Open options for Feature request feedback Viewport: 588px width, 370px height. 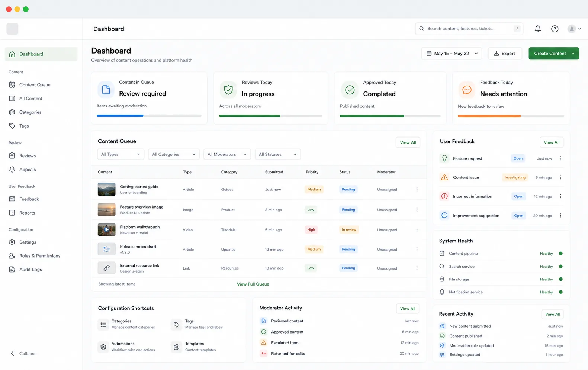click(x=560, y=158)
